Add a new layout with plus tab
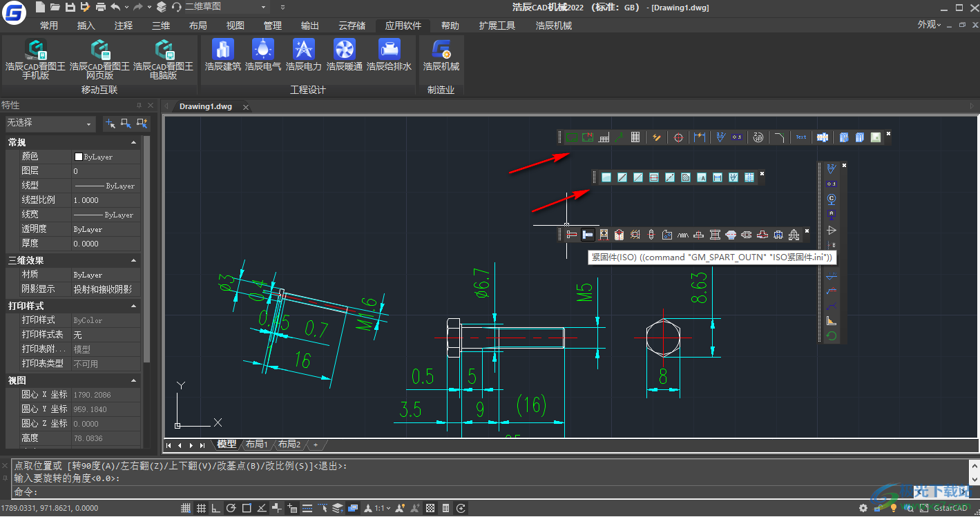 316,445
